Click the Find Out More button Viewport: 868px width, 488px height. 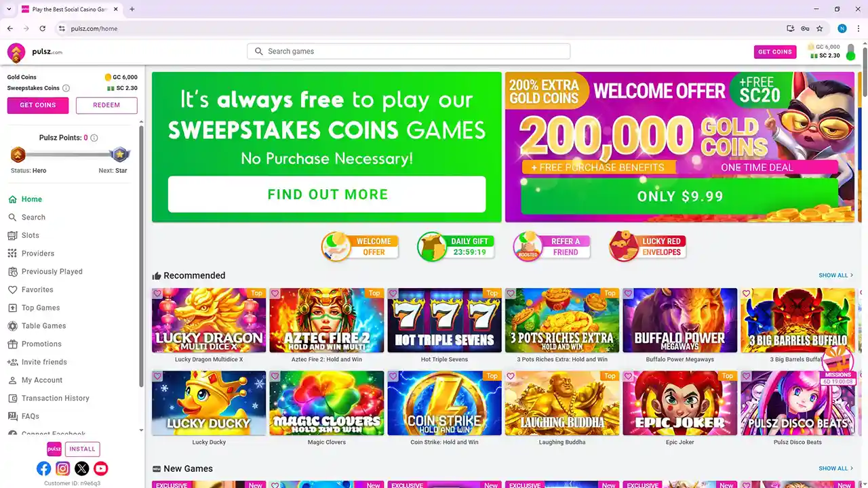[327, 195]
